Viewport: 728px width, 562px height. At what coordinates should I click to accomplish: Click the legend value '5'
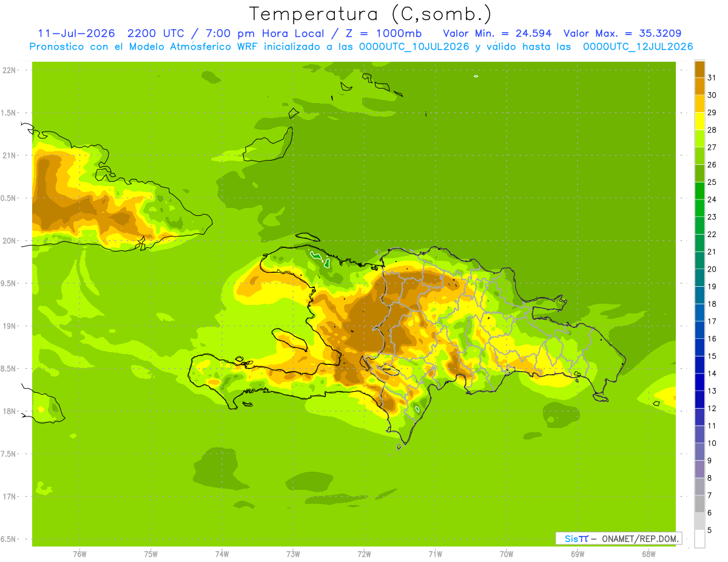(710, 530)
